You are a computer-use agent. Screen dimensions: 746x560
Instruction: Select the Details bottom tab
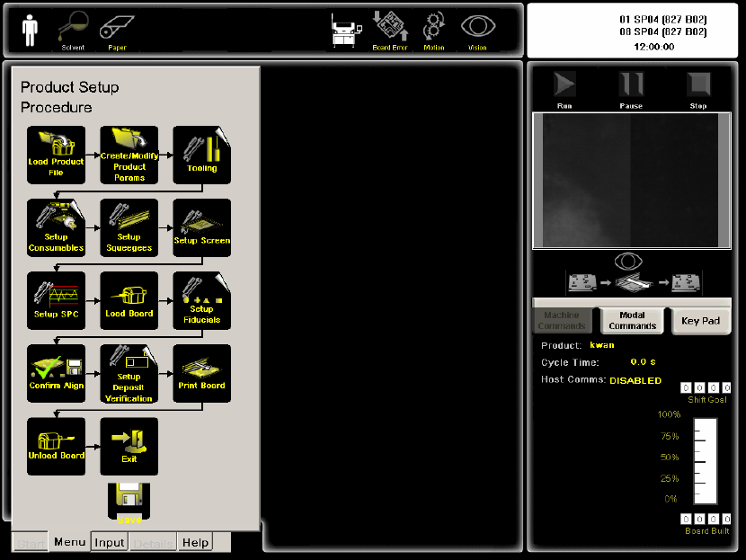click(x=153, y=543)
